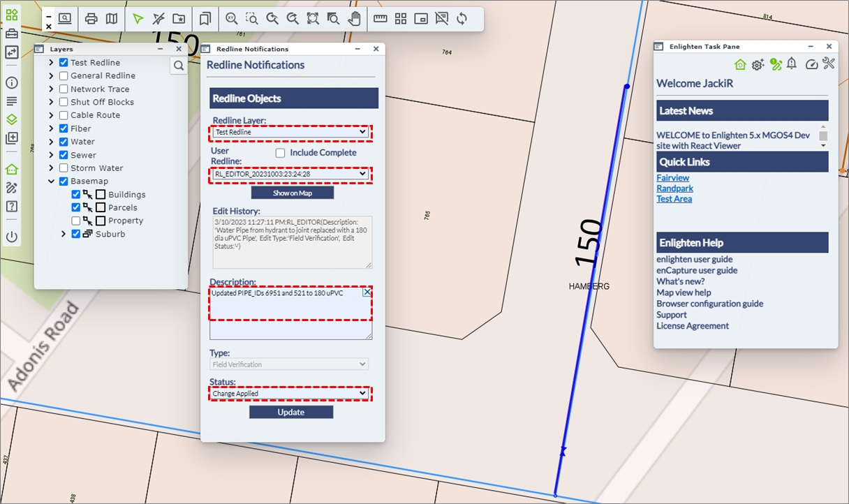Click the Refresh map icon
The height and width of the screenshot is (504, 849).
pyautogui.click(x=462, y=19)
